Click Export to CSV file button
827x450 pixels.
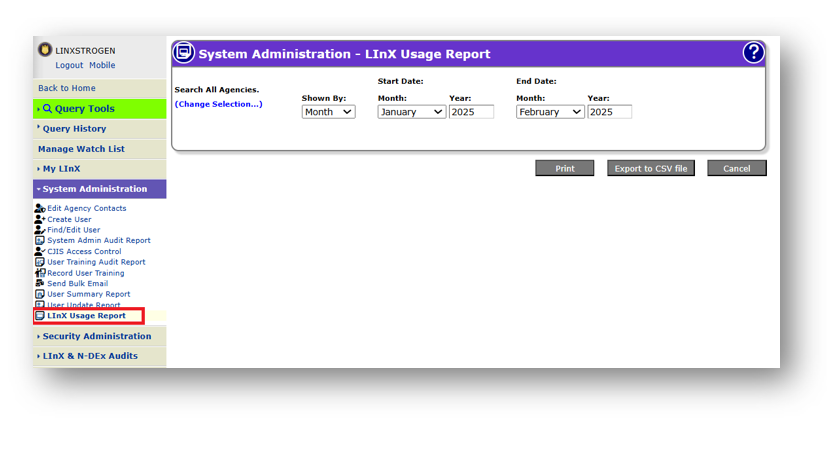(x=651, y=168)
